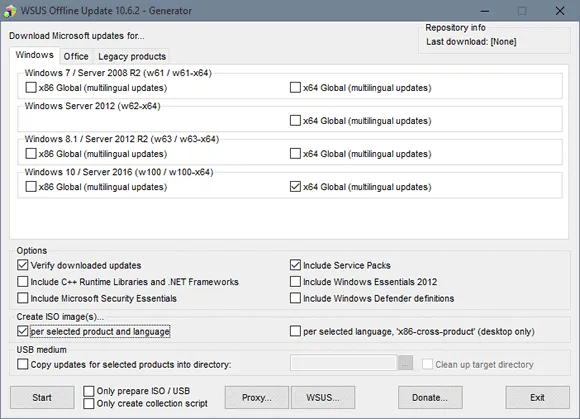Click the Last download: [None] text
Viewport: 580px width, 419px height.
click(471, 42)
